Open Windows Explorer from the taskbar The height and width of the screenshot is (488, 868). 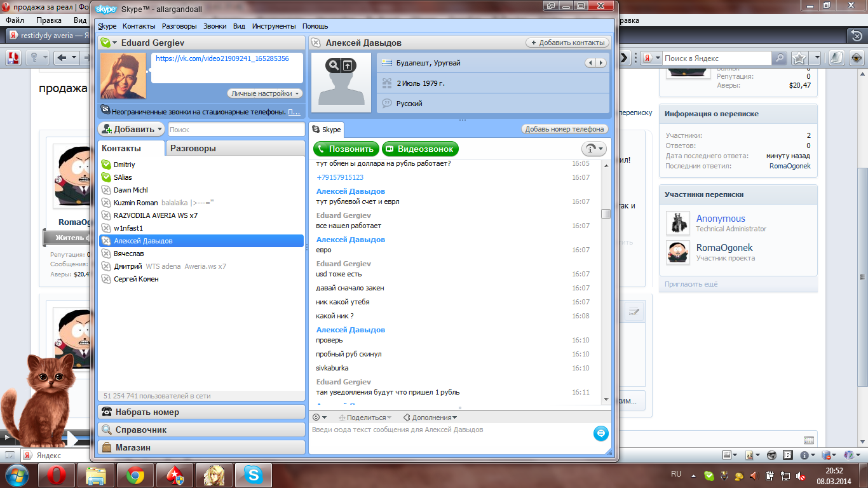pos(96,475)
